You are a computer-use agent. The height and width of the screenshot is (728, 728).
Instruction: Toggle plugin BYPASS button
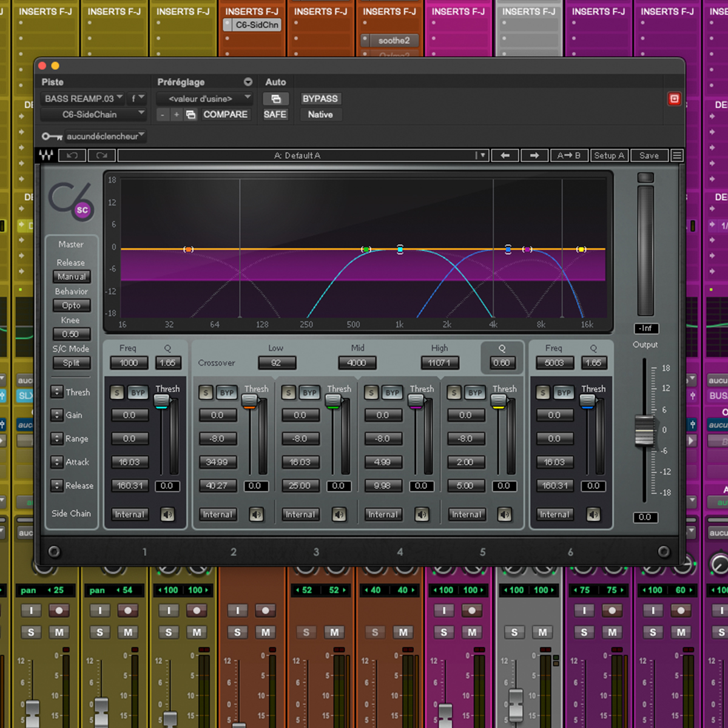(x=320, y=99)
